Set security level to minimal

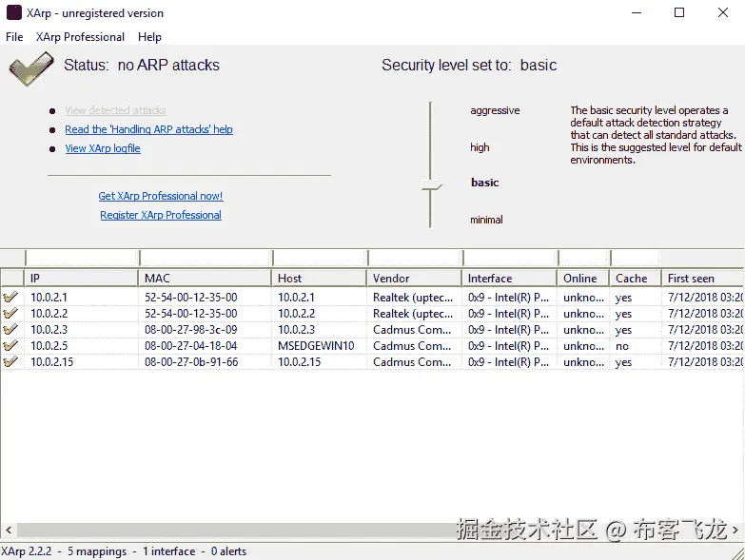(486, 220)
